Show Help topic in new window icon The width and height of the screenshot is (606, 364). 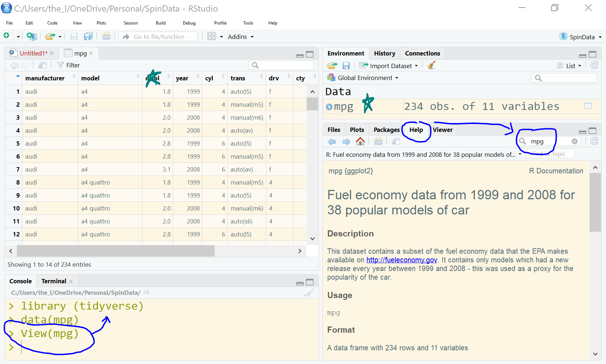click(396, 141)
